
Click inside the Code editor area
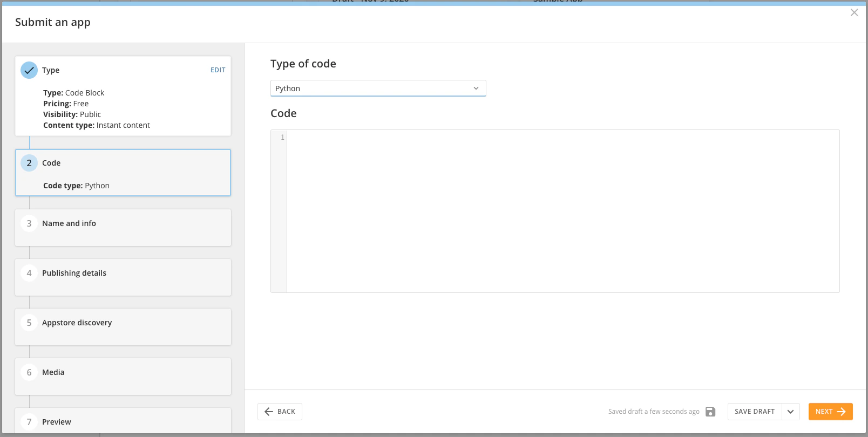(563, 211)
